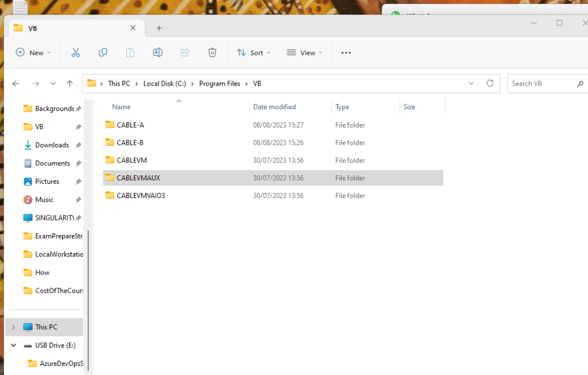Open Pictures in sidebar
Screen dimensions: 588x375
[x=41, y=181]
